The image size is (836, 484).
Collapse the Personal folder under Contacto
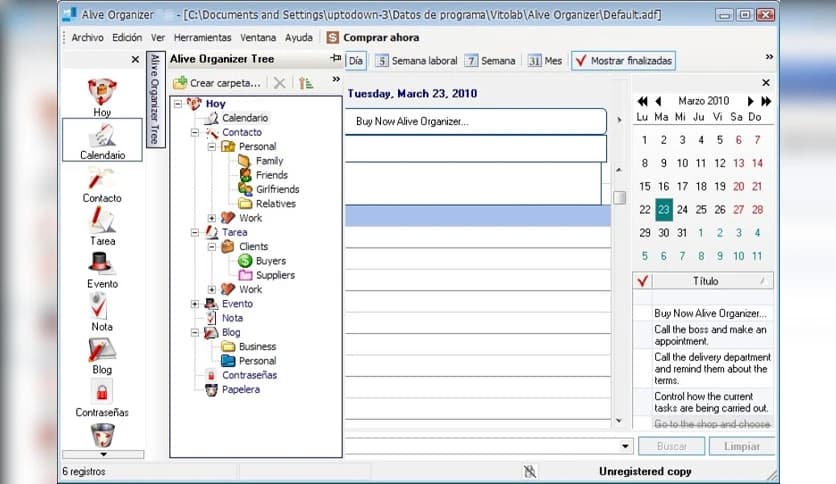click(x=212, y=147)
